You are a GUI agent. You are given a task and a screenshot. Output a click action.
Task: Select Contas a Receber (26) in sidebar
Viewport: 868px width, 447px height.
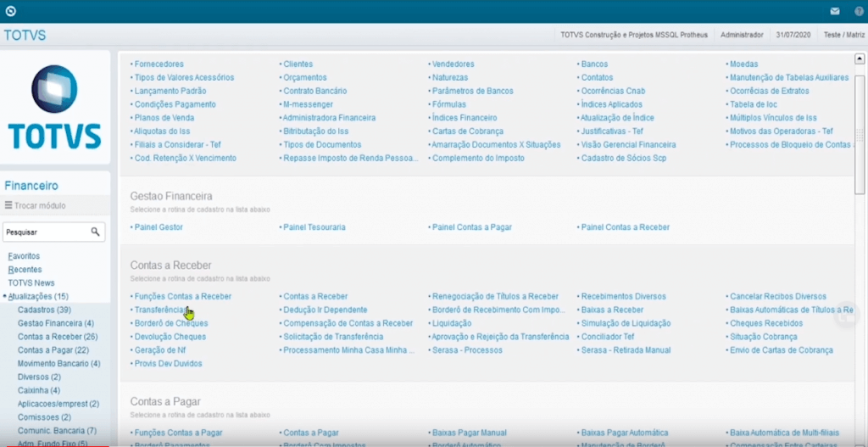58,337
